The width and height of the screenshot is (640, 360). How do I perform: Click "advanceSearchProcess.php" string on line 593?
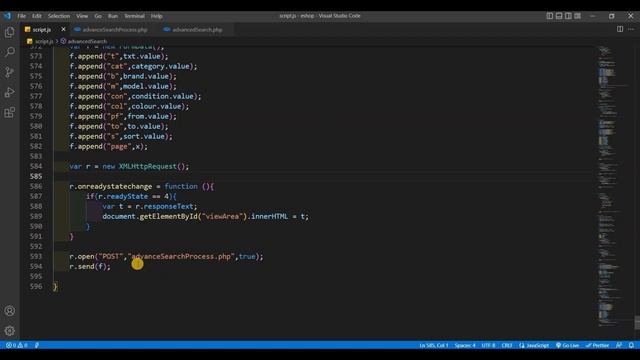point(181,256)
